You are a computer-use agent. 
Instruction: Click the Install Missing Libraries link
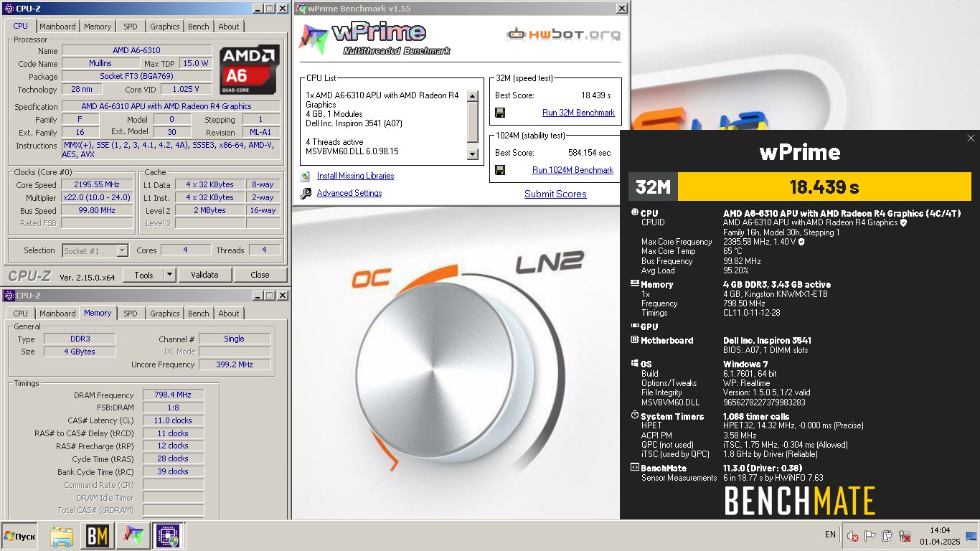(355, 176)
